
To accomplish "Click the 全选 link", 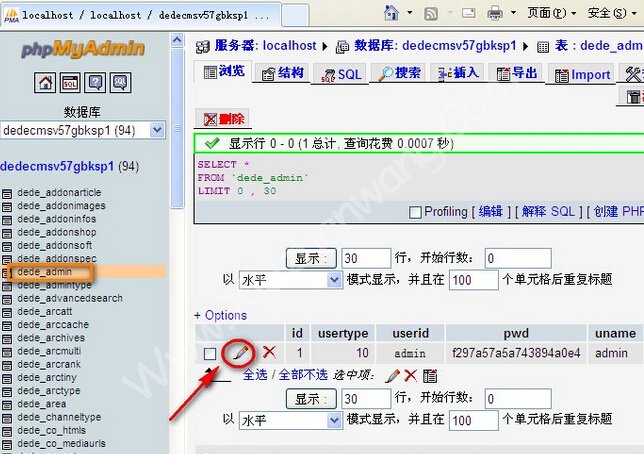I will 255,375.
